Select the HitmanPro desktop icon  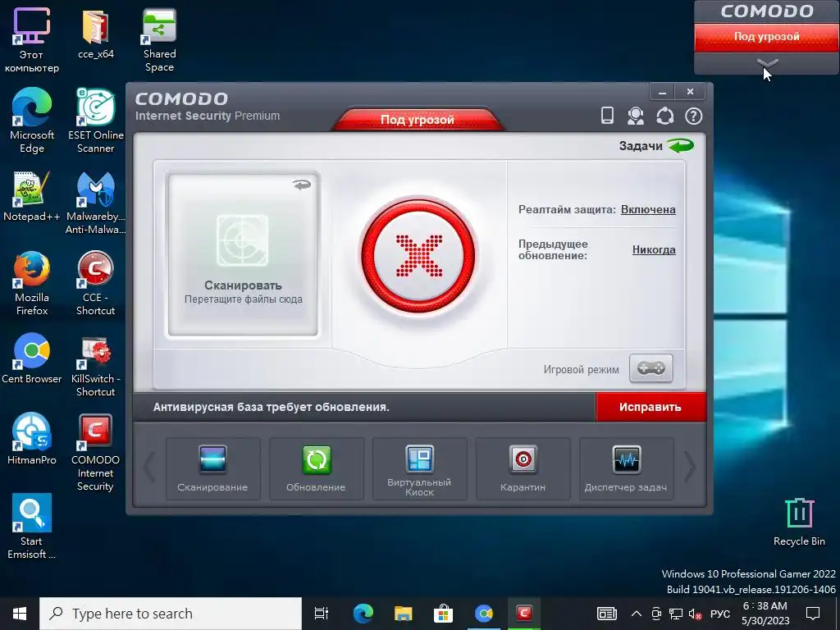click(x=32, y=438)
